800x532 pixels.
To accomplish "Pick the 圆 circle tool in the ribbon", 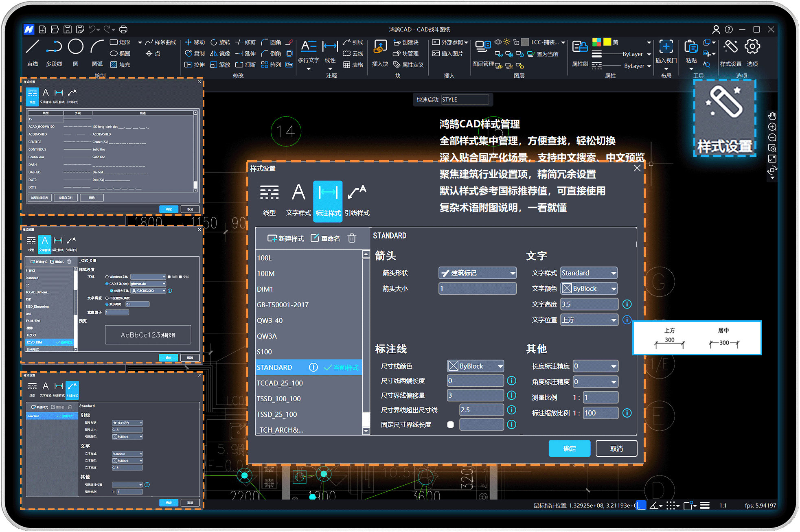I will (76, 53).
